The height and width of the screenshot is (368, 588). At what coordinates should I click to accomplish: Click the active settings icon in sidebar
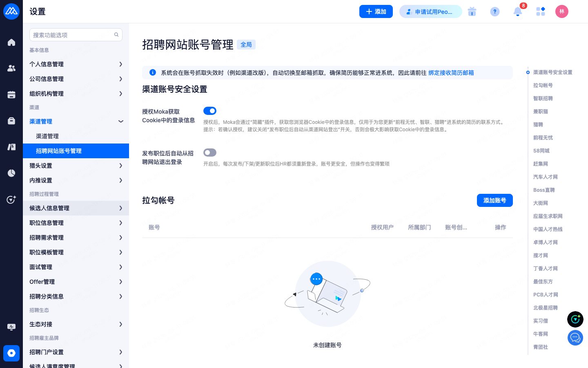pyautogui.click(x=11, y=353)
